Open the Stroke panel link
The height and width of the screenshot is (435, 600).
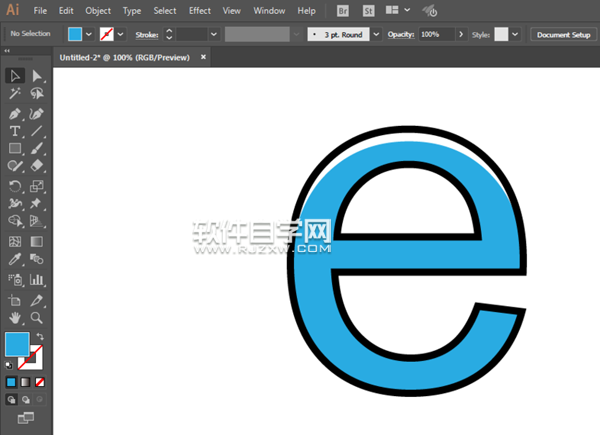pos(147,35)
